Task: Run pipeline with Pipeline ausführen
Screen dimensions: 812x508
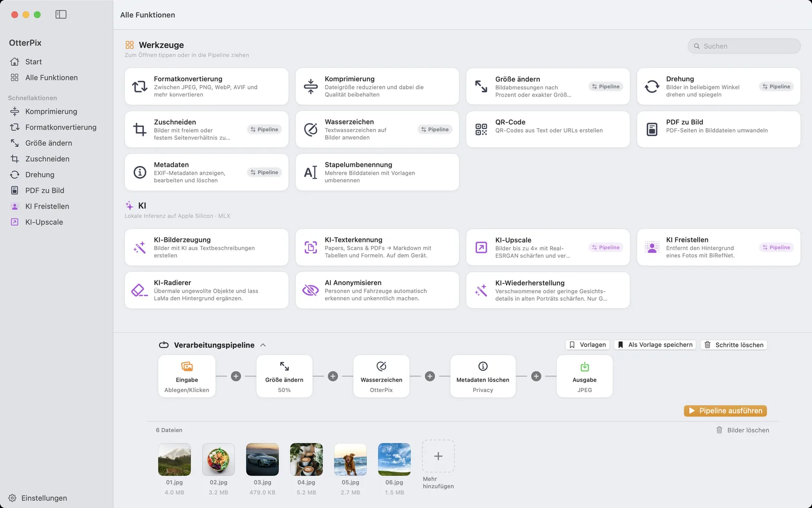Action: coord(725,411)
